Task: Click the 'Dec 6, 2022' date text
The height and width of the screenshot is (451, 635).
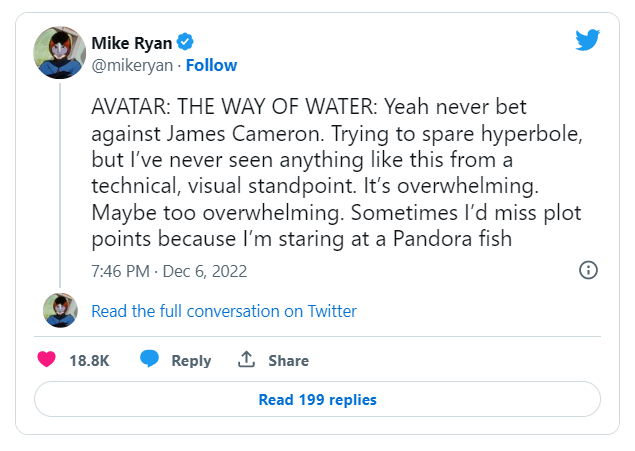Action: click(207, 271)
